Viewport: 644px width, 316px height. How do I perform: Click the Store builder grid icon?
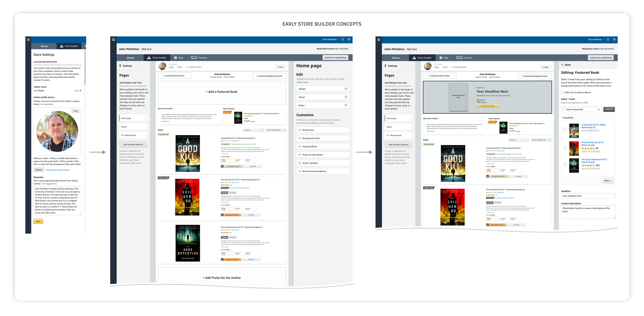coord(148,58)
